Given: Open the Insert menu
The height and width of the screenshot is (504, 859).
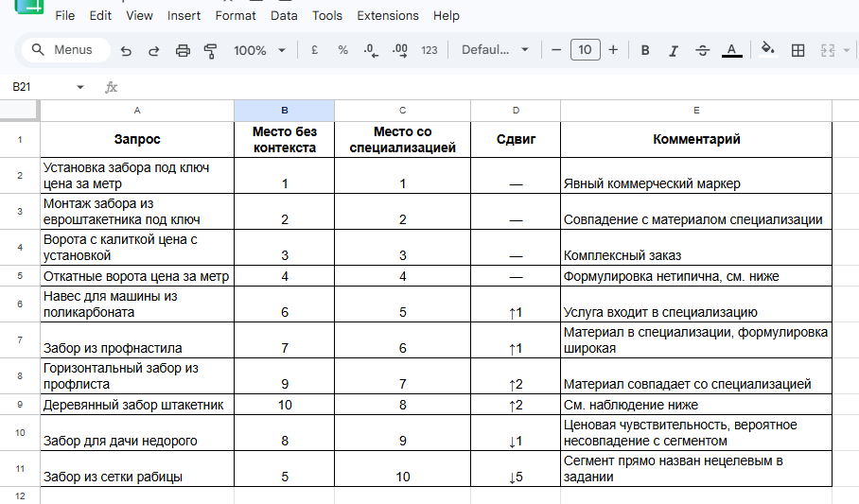Looking at the screenshot, I should [184, 15].
